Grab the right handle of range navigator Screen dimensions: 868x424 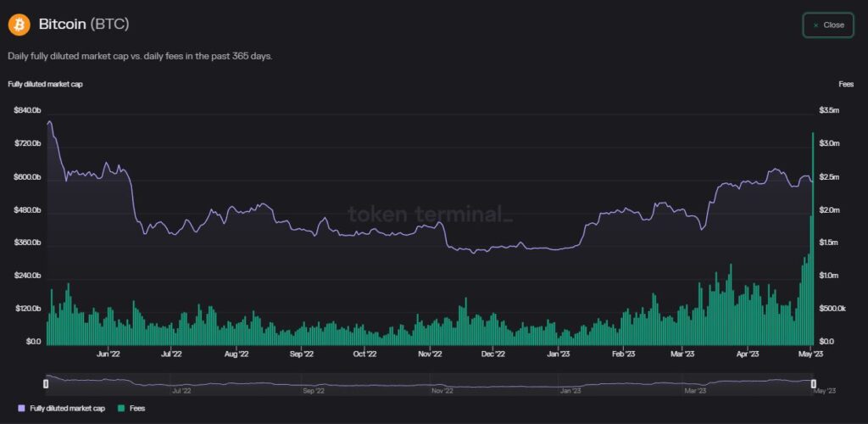coord(813,384)
